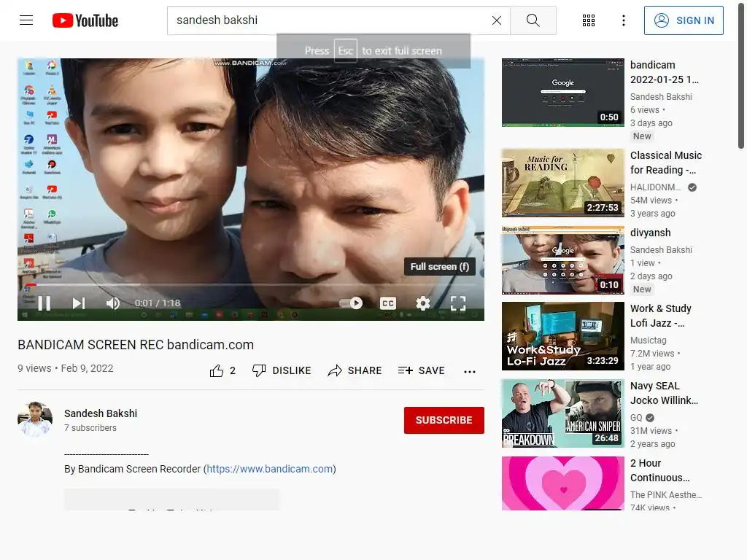Toggle full screen mode
Image resolution: width=747 pixels, height=560 pixels.
click(x=458, y=303)
